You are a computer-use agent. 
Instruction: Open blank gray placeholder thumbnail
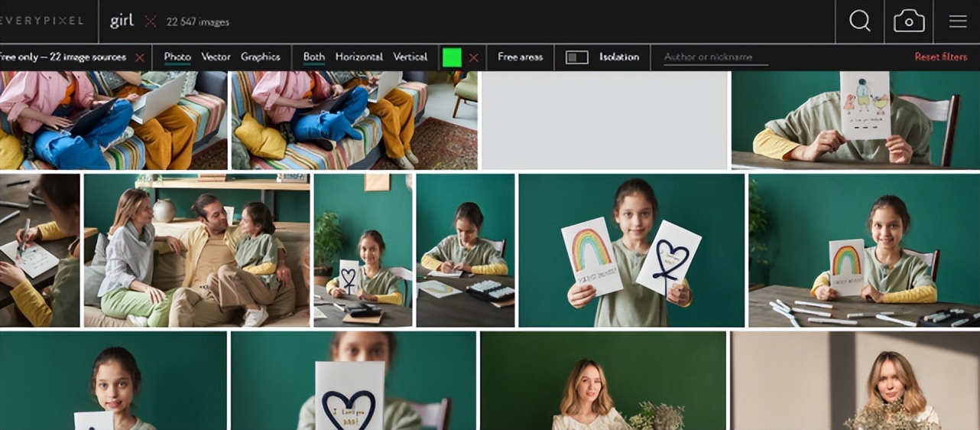coord(605,120)
